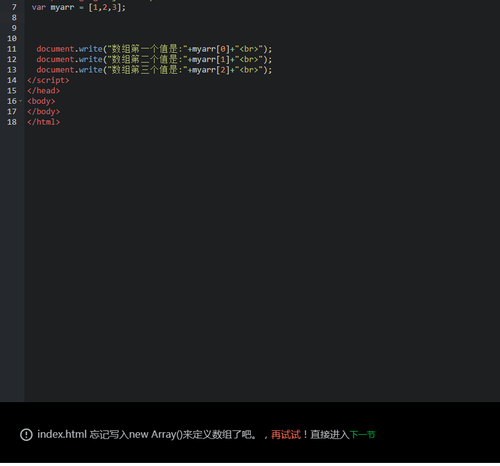
Task: Open the green 下一节 next-section link
Action: pyautogui.click(x=362, y=435)
